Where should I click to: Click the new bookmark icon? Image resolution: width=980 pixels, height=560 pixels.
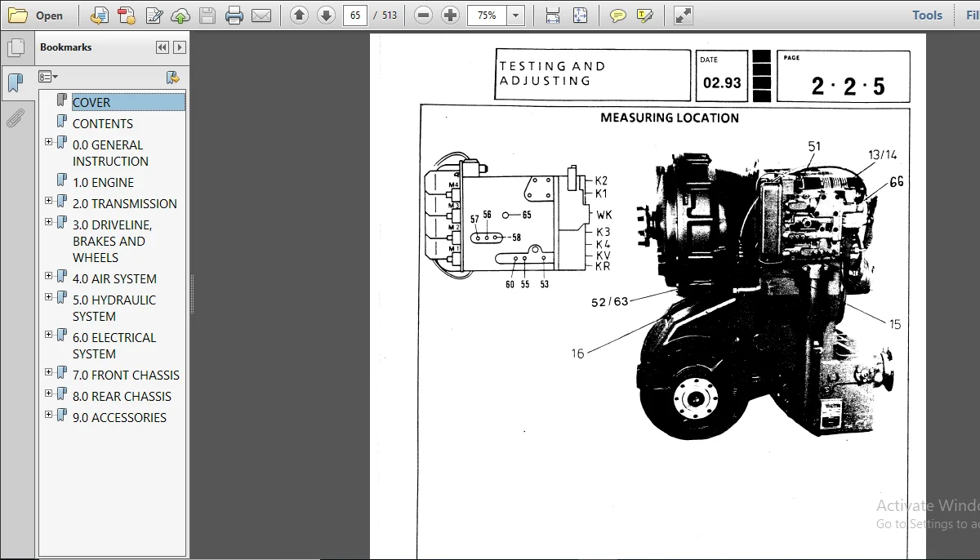172,77
